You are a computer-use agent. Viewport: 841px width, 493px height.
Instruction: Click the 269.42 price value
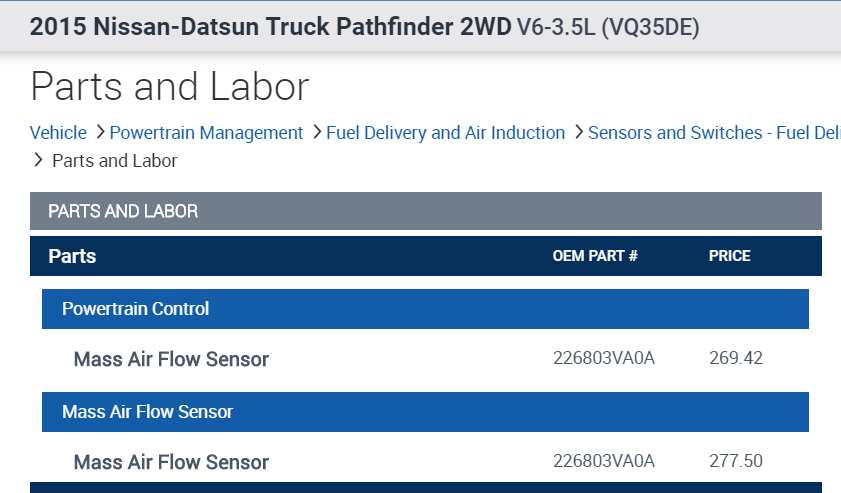click(735, 358)
